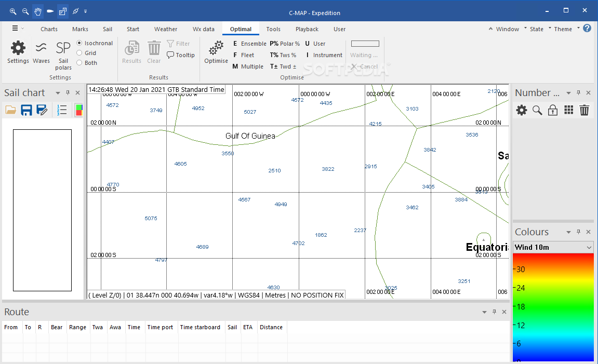
Task: Collapse the ribbon with caret icon
Action: coord(490,29)
